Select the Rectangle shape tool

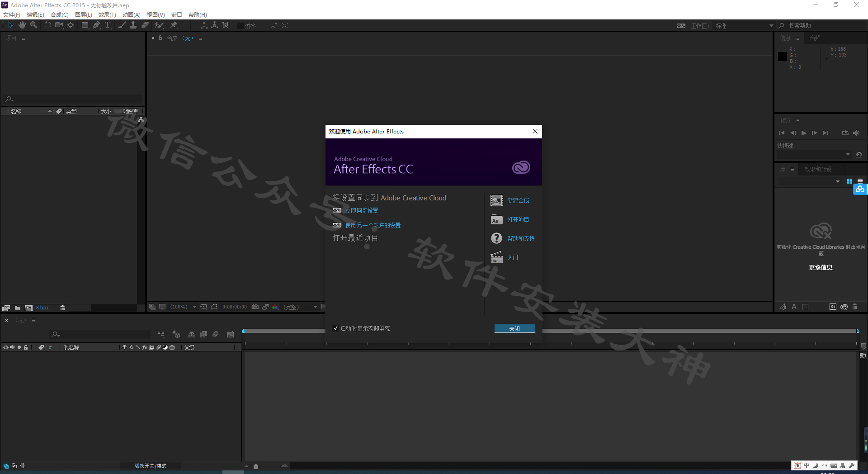[x=85, y=25]
